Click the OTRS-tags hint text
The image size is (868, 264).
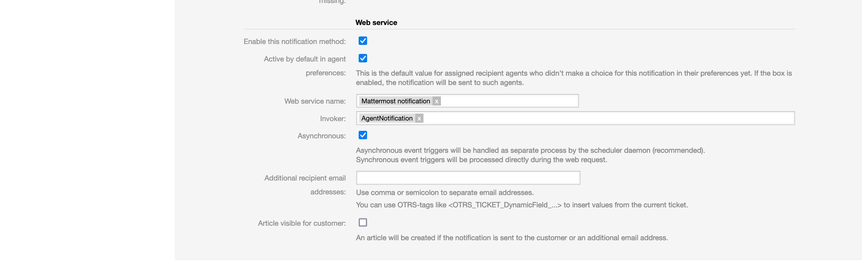[x=522, y=205]
